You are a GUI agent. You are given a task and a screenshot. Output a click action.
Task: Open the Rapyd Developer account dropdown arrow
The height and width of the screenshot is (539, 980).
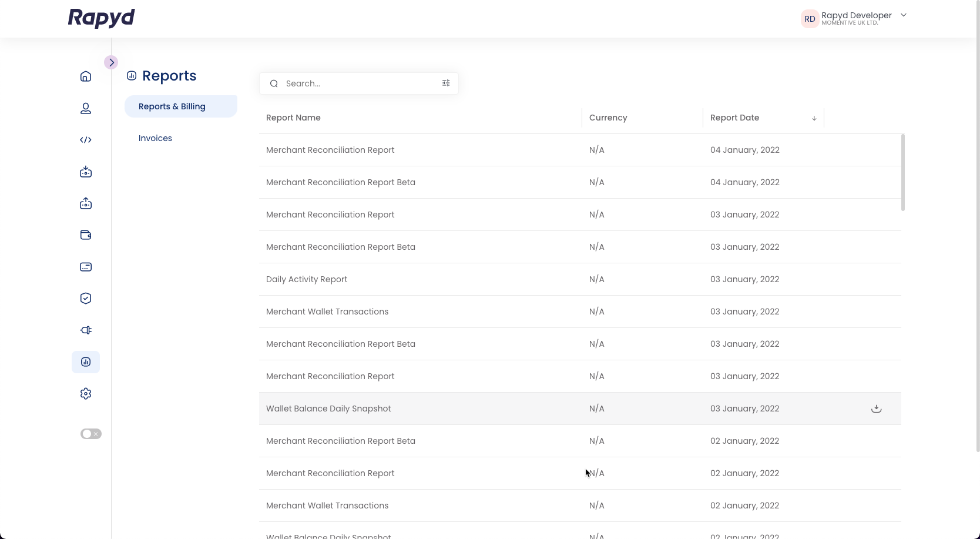[x=904, y=15]
